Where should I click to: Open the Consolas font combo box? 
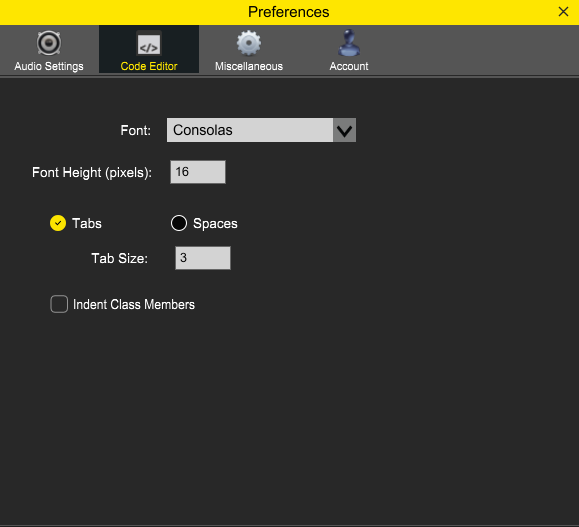pos(261,130)
